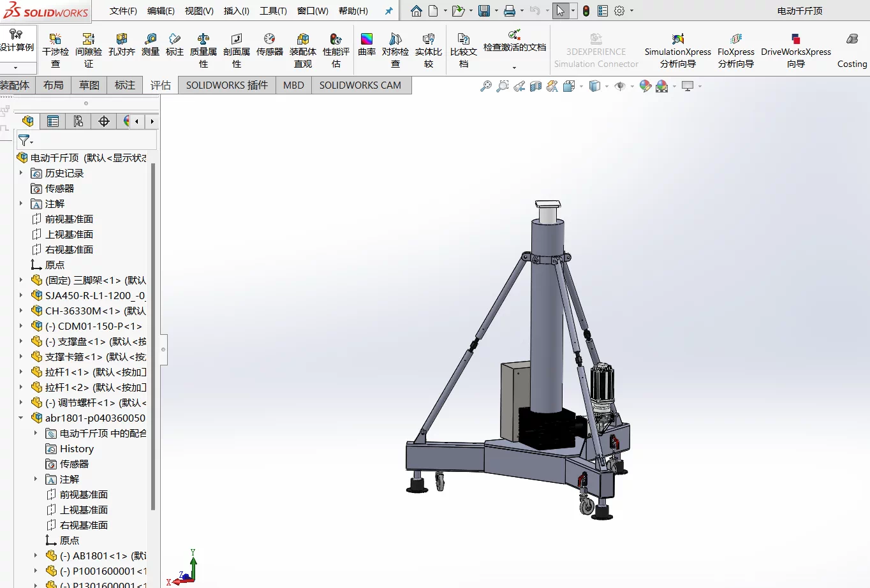Click the Save floppy disk icon
This screenshot has width=870, height=588.
[x=484, y=11]
